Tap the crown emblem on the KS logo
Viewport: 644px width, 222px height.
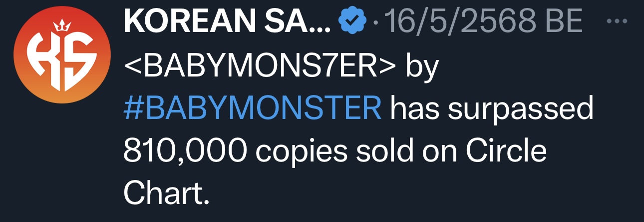pos(62,25)
